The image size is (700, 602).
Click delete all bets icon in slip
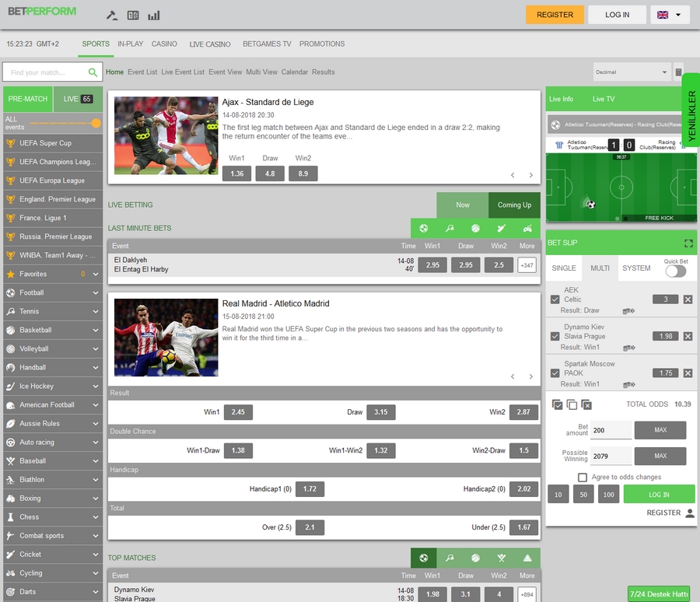(x=586, y=404)
